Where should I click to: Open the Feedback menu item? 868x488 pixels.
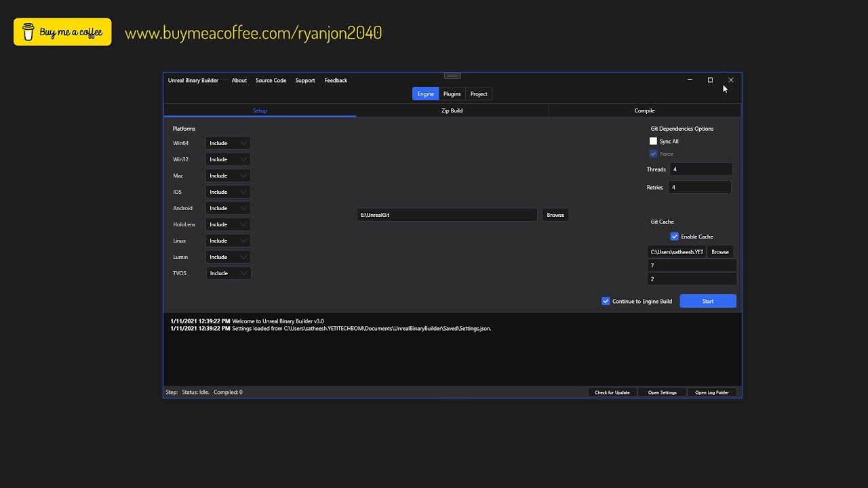point(336,80)
